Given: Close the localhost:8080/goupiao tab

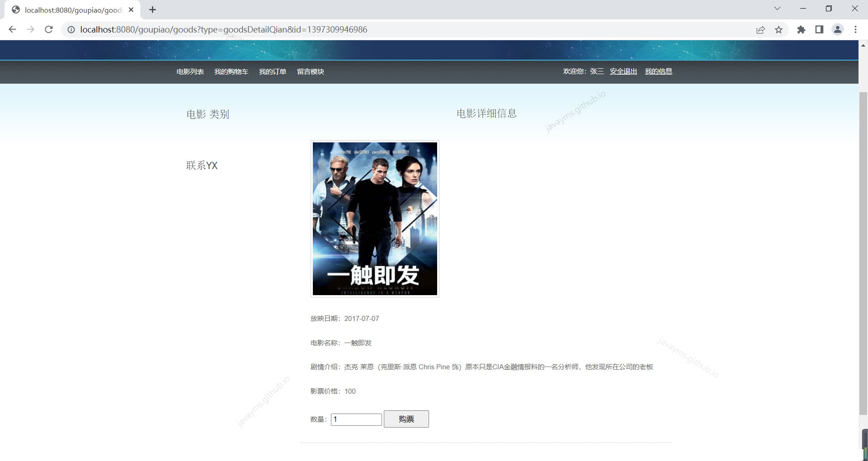Looking at the screenshot, I should pyautogui.click(x=131, y=9).
